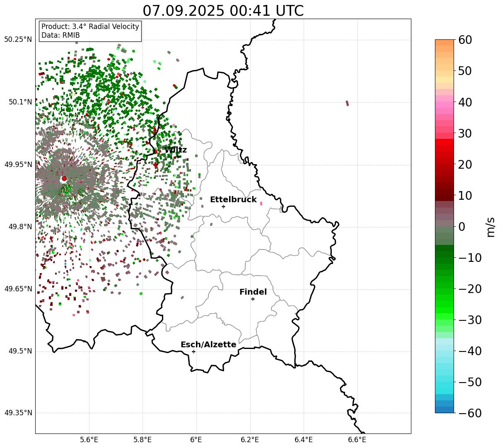Click the 49.65°N latitude label
This screenshot has height=448, width=500.
(18, 289)
